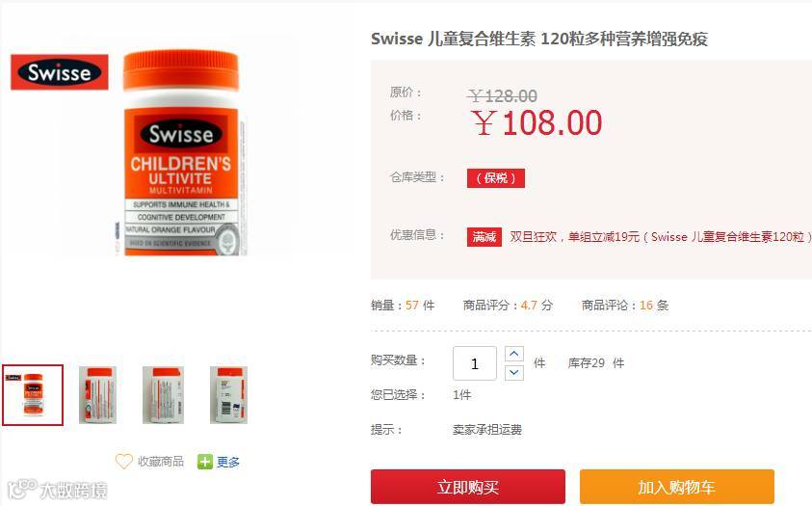Increase purchase quantity with up arrow

coord(513,354)
